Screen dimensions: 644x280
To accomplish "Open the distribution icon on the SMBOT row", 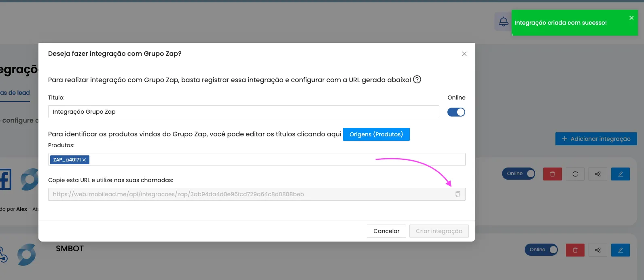I will pyautogui.click(x=598, y=250).
